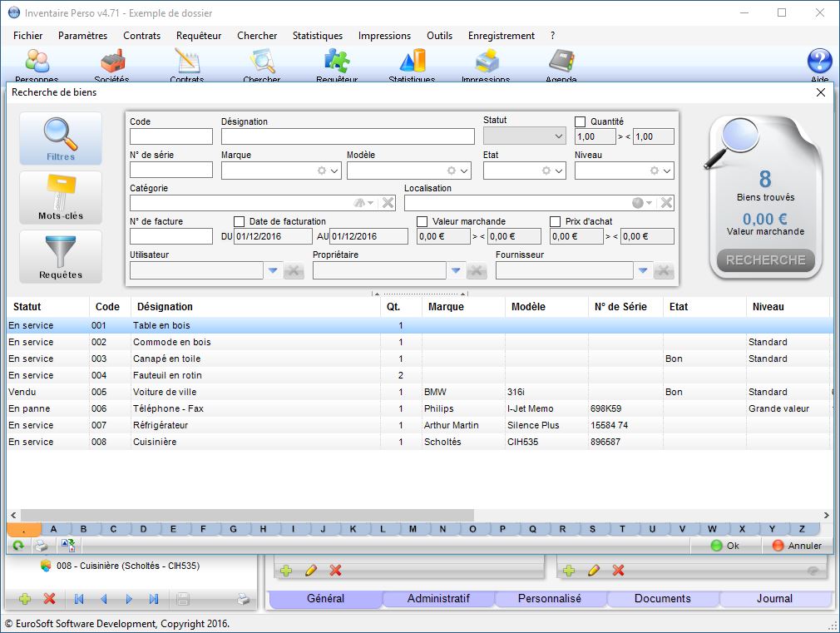Open the Mots-clés key panel
The image size is (840, 633).
click(x=61, y=197)
